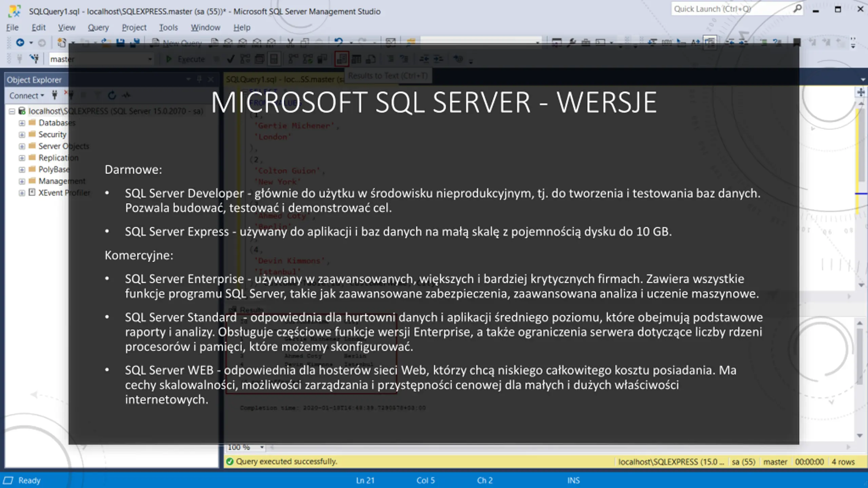
Task: Select the XEvent Profiler tree item
Action: point(64,193)
